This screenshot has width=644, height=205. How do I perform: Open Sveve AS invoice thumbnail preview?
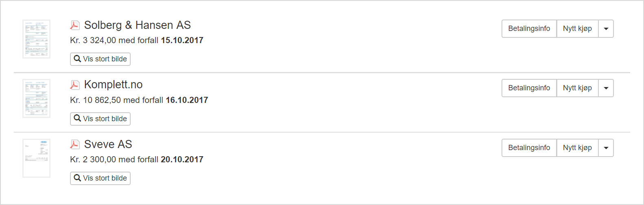click(36, 158)
